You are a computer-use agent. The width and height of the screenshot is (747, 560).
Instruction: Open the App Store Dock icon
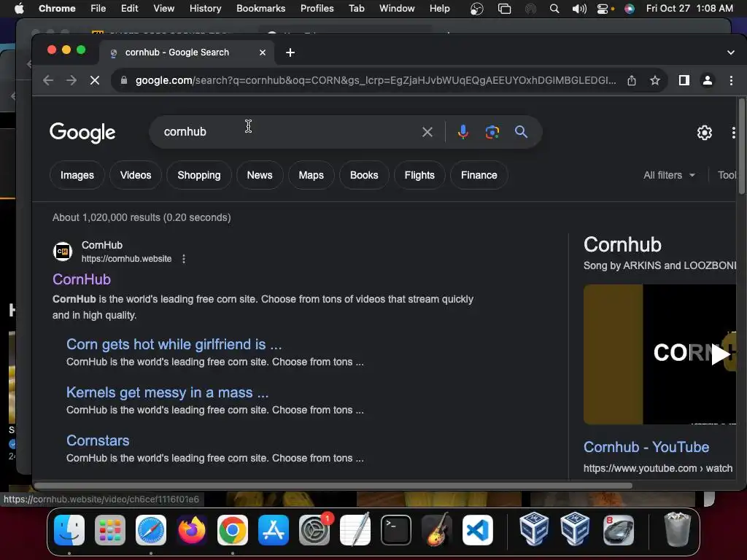tap(274, 530)
